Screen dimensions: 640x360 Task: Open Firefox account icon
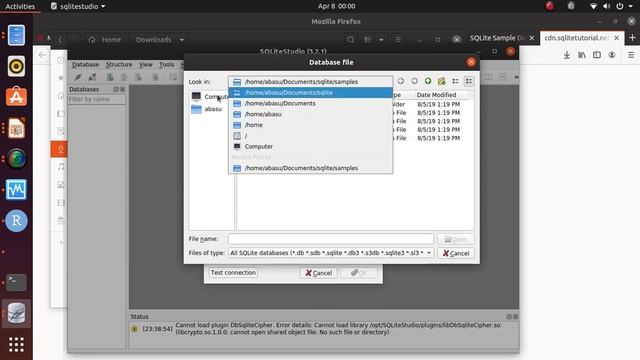612,55
